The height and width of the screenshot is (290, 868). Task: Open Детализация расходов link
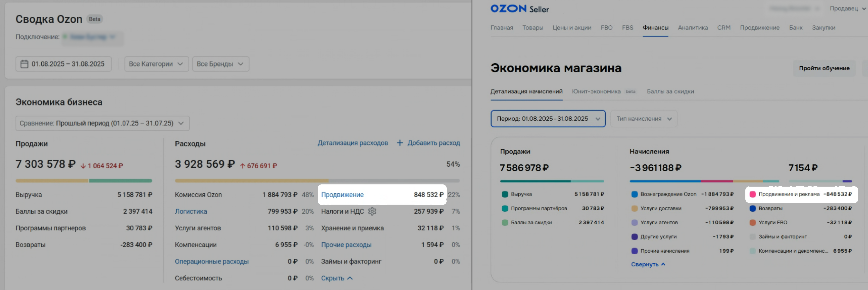[353, 143]
